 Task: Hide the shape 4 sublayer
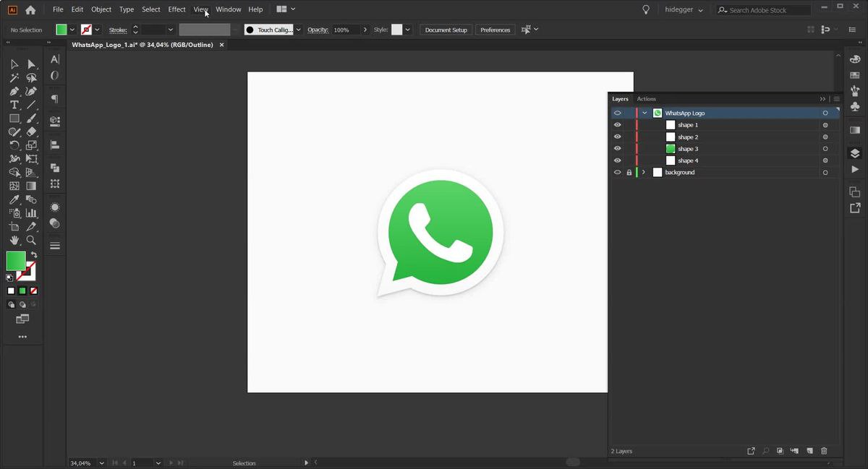coord(617,160)
